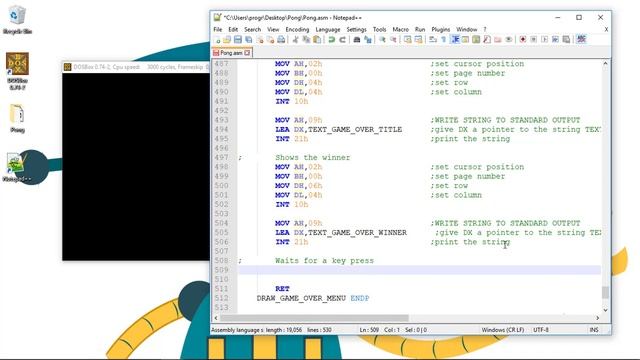This screenshot has height=360, width=640.
Task: Click the Close All toolbar icon
Action: coord(270,40)
